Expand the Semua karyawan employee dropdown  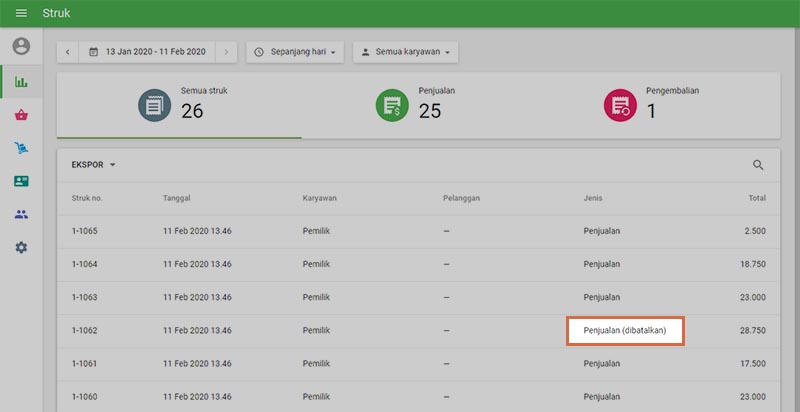tap(405, 51)
